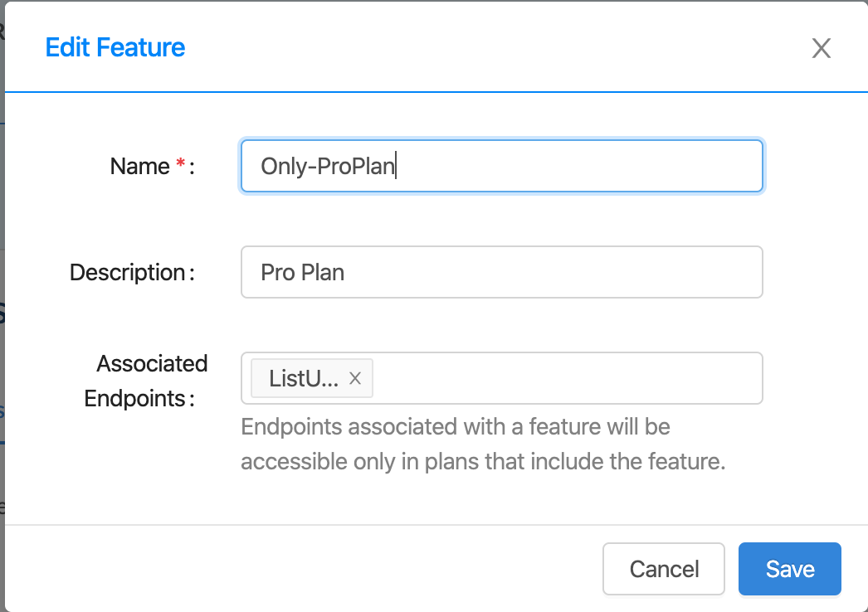Click the red required asterisk
Screen dimensions: 868x612
[x=181, y=165]
